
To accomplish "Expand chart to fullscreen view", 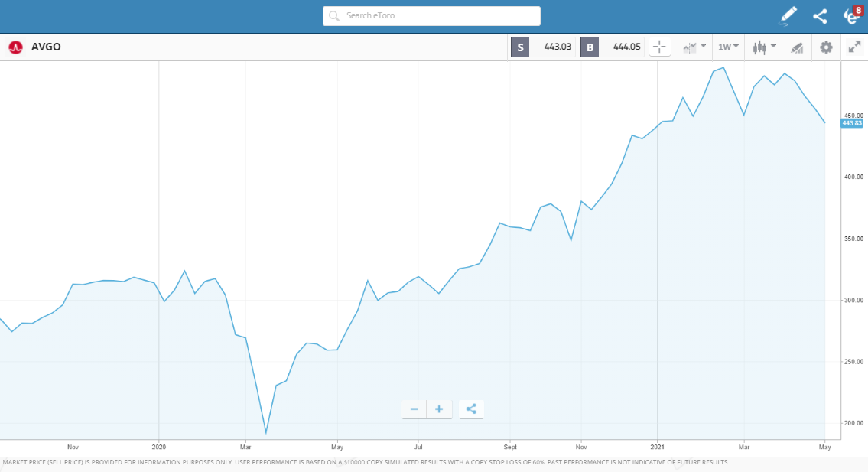I will pyautogui.click(x=854, y=47).
